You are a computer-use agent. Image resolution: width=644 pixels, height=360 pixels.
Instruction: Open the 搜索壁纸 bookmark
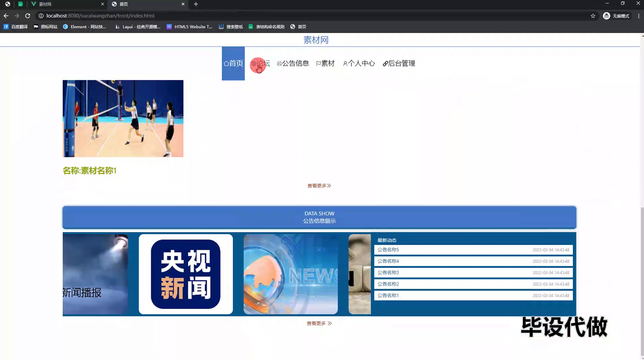click(231, 27)
